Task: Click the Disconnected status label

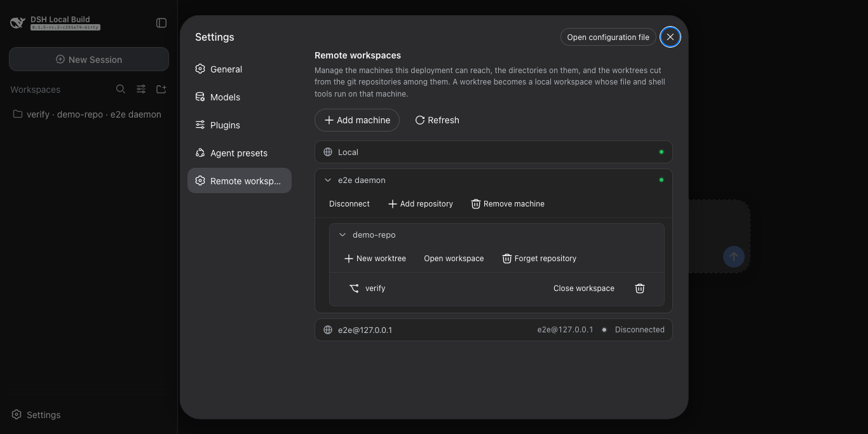Action: pos(640,330)
